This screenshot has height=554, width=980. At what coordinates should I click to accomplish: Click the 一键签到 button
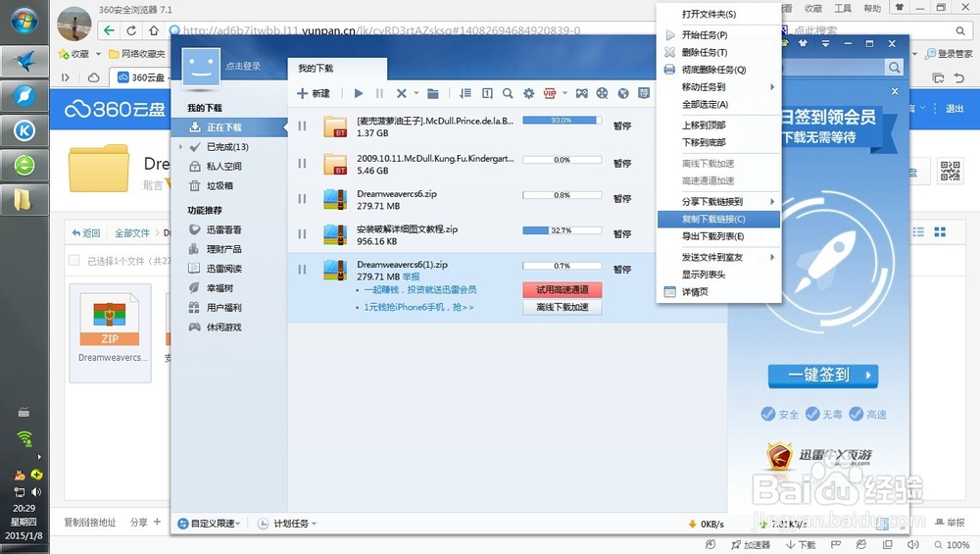[x=823, y=376]
